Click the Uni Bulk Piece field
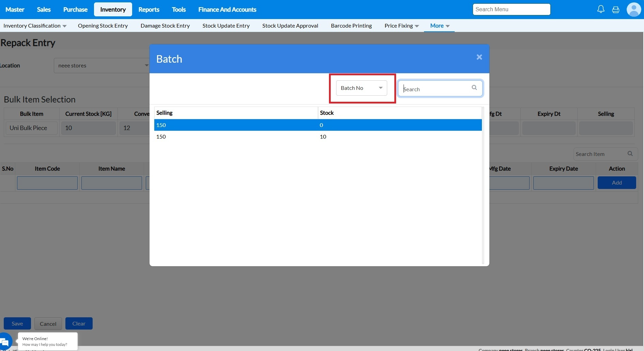Viewport: 644px width, 351px height. click(x=32, y=128)
